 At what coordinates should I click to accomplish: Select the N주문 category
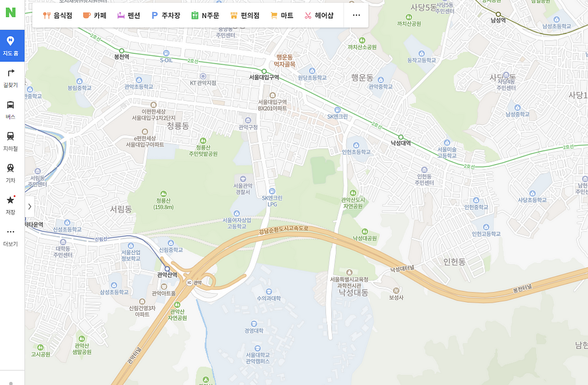[x=205, y=15]
